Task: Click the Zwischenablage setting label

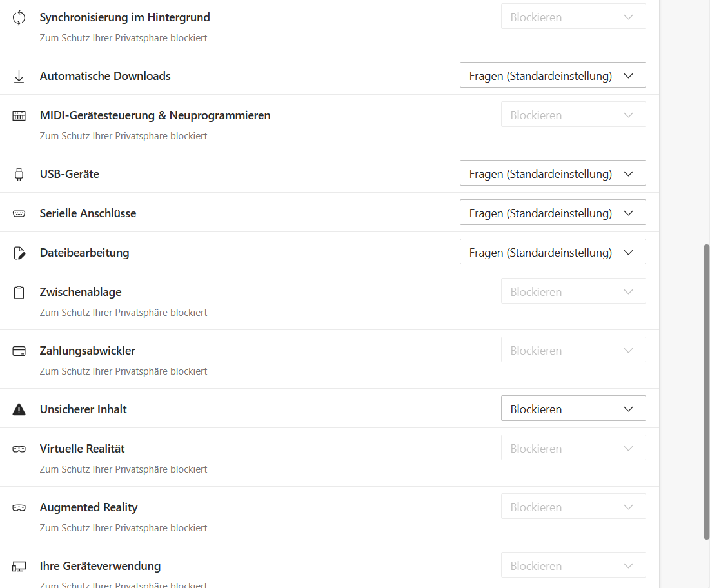Action: (x=81, y=292)
